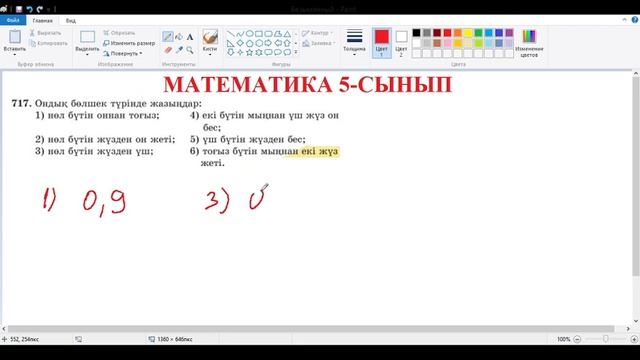Screen dimensions: 640x360
Task: Pick the Diamond shape
Action: click(x=240, y=43)
